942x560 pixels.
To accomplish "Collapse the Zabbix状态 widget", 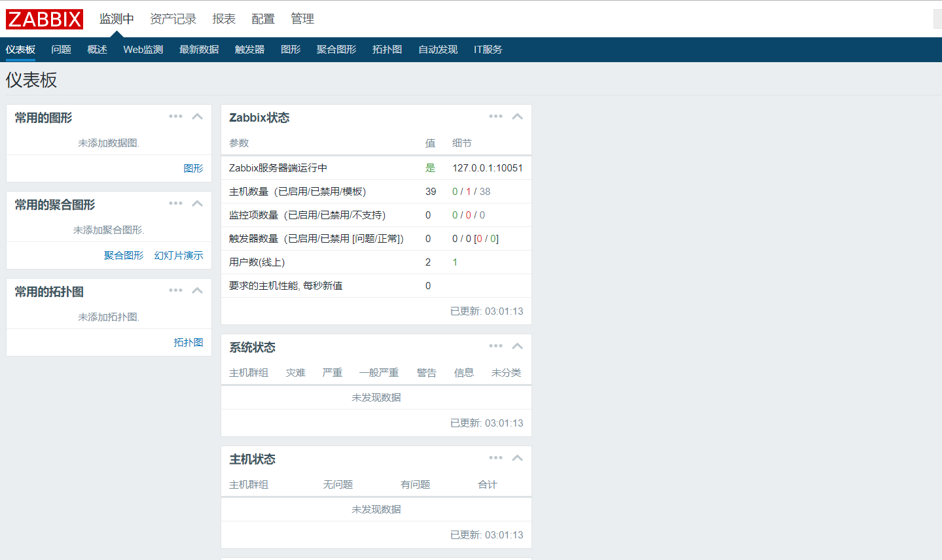I will point(517,116).
